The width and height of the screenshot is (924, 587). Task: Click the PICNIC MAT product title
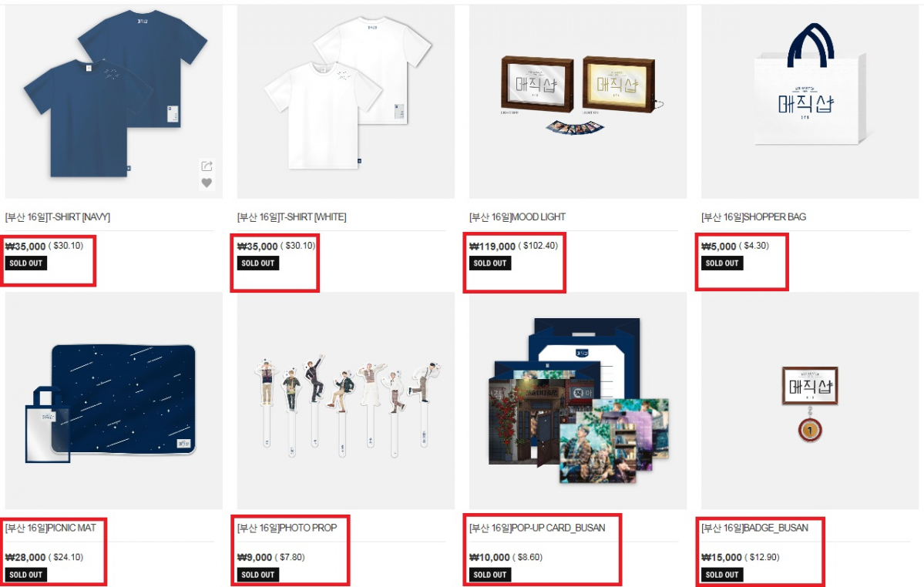(51, 528)
